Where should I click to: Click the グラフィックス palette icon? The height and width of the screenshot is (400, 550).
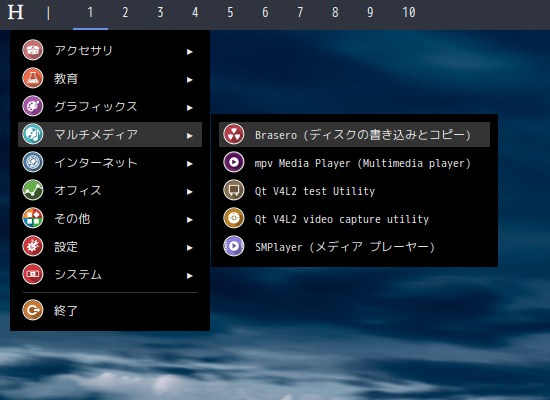click(x=33, y=106)
